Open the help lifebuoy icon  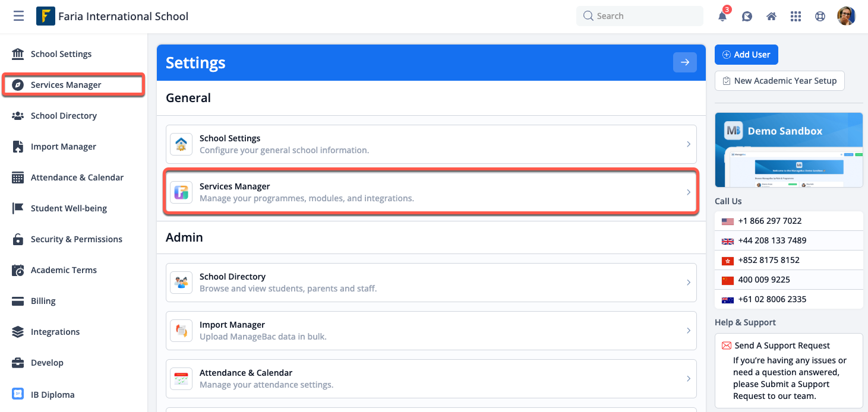pos(820,17)
